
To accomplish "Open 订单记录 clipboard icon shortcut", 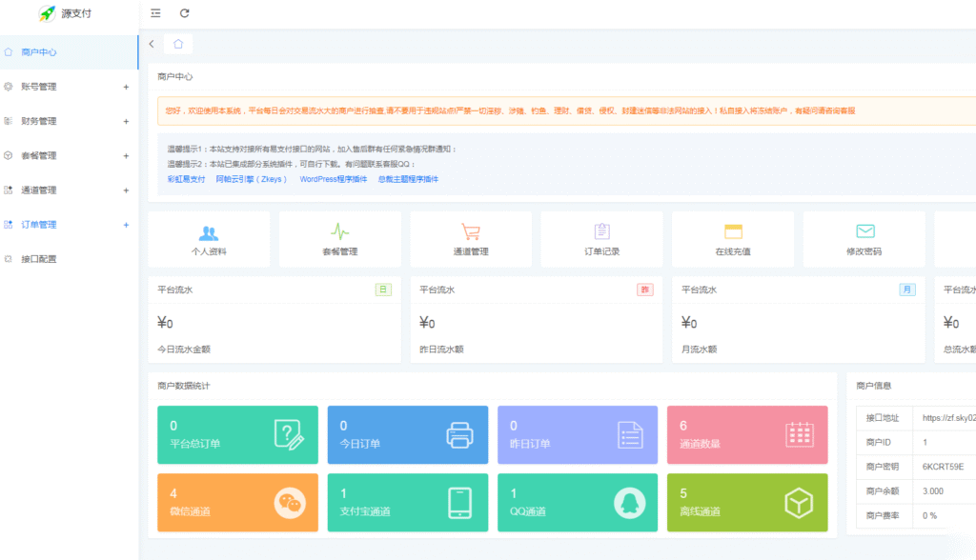I will coord(601,231).
